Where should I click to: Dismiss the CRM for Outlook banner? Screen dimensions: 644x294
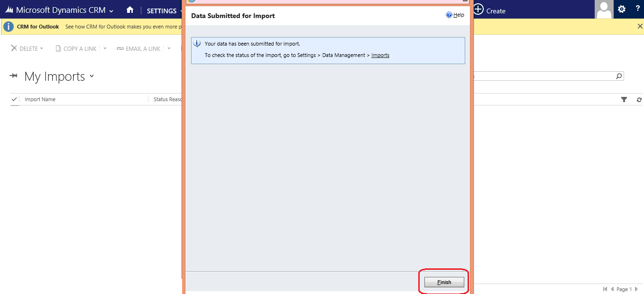tap(640, 27)
